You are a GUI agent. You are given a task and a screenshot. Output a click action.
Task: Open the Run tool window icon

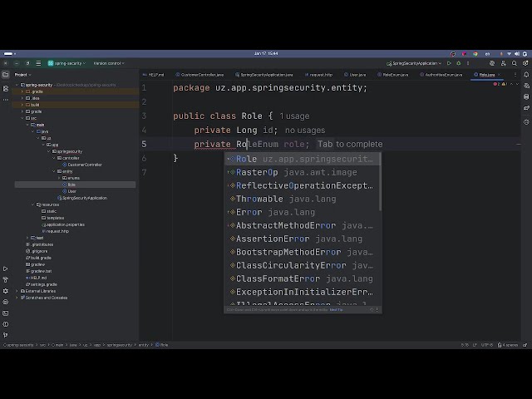pyautogui.click(x=6, y=268)
